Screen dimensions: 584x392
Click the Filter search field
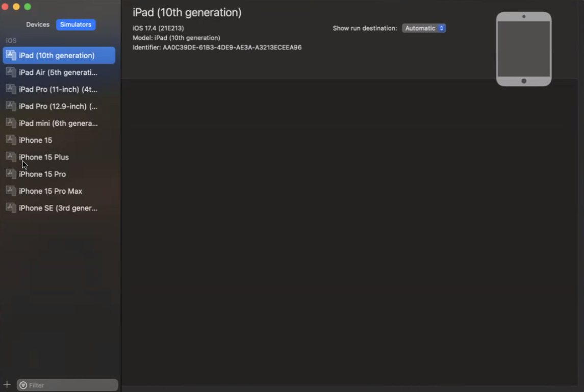67,385
